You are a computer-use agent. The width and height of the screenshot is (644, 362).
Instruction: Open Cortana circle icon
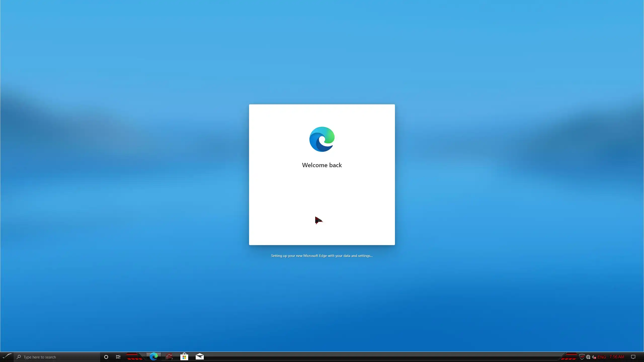tap(106, 357)
